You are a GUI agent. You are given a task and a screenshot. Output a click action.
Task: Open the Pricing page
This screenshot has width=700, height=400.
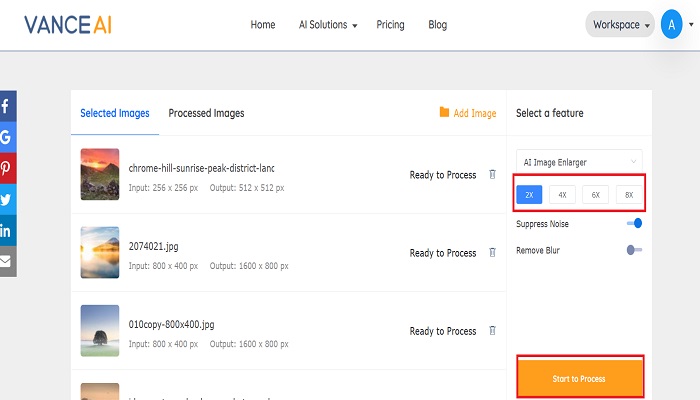(x=390, y=25)
